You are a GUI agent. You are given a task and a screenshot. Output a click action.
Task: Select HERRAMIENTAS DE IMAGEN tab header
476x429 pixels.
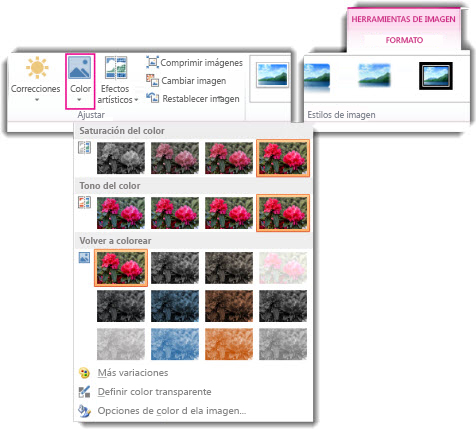click(403, 19)
